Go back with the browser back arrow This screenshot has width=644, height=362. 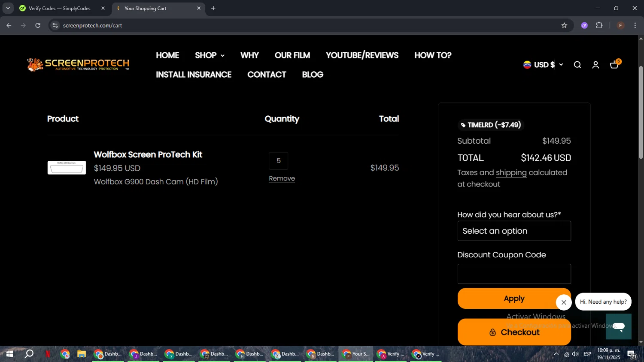(x=9, y=25)
